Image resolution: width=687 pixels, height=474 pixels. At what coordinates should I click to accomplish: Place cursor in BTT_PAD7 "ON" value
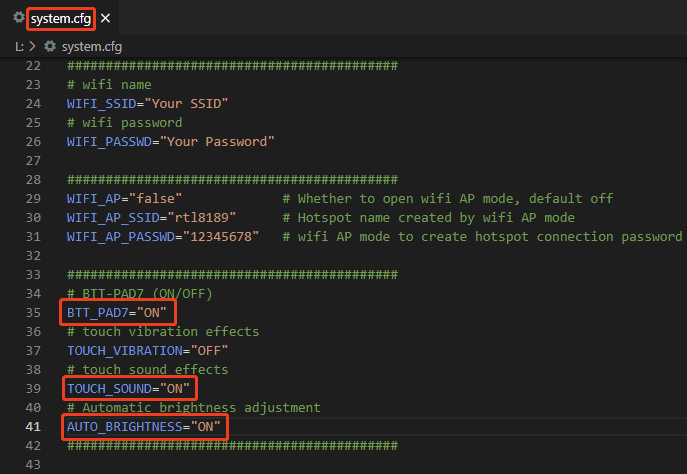point(158,312)
